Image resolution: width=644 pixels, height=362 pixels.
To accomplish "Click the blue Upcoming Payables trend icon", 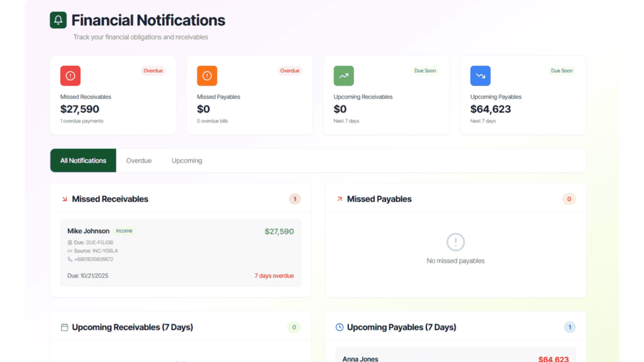I will 480,76.
